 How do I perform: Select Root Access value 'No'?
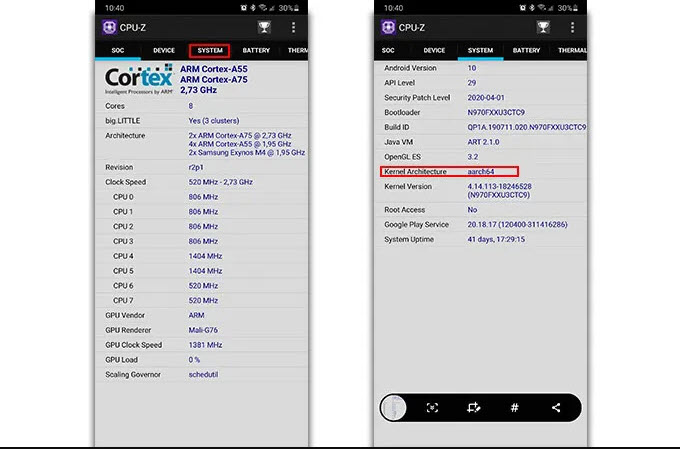click(472, 210)
